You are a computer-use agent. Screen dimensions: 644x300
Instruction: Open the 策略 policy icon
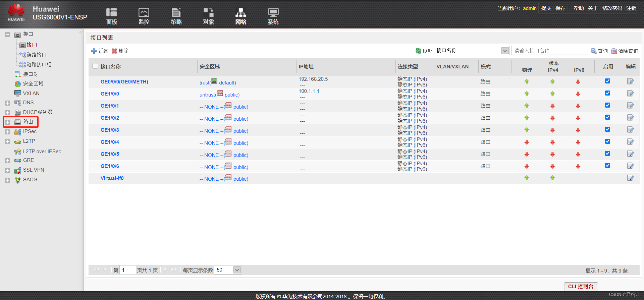tap(176, 16)
